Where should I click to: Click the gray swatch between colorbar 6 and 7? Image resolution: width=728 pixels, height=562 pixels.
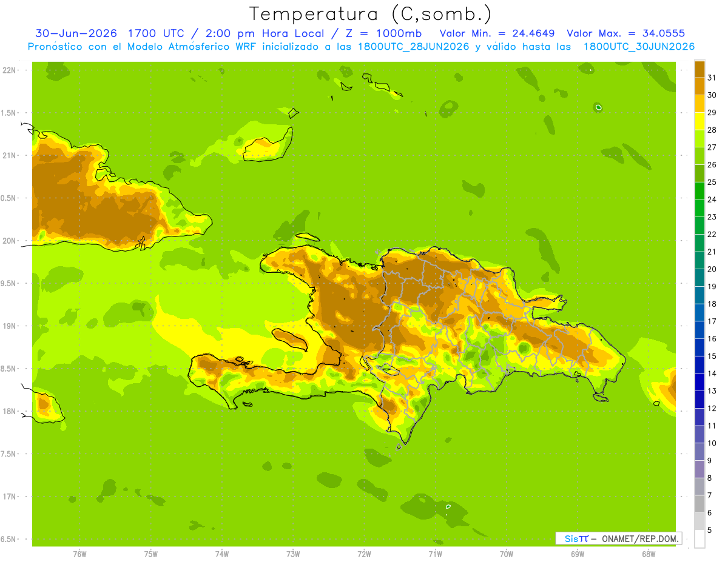(x=700, y=504)
